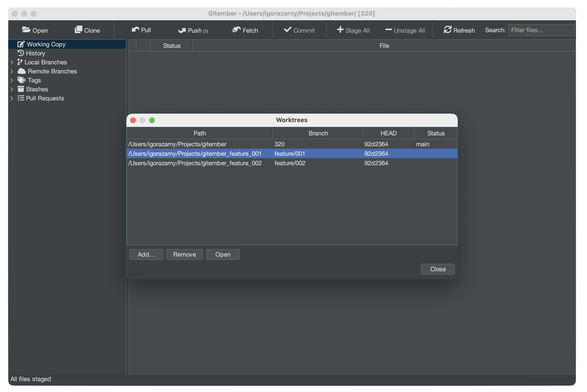Add a new worktree
This screenshot has height=392, width=587.
click(146, 254)
